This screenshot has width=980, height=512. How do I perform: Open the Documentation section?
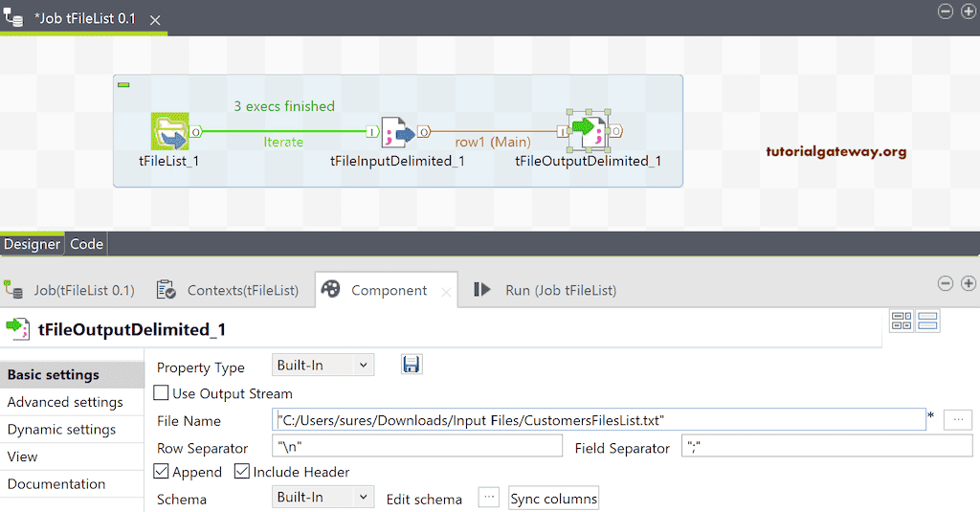[72, 484]
